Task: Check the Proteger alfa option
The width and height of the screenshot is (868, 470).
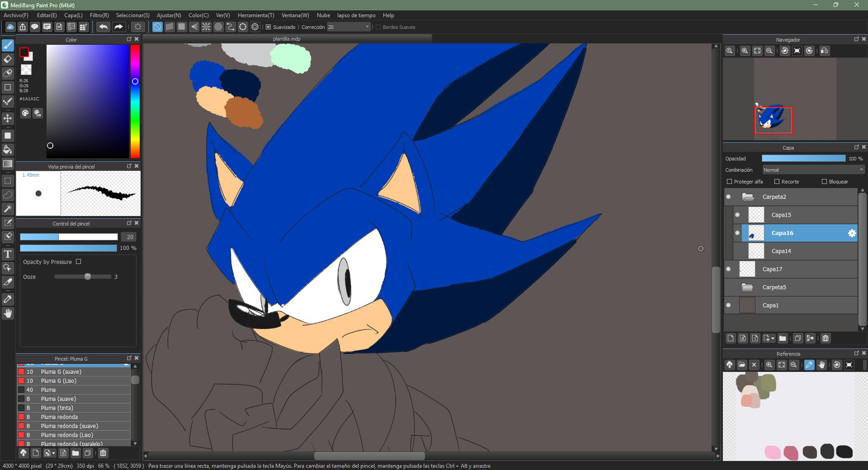Action: click(729, 182)
